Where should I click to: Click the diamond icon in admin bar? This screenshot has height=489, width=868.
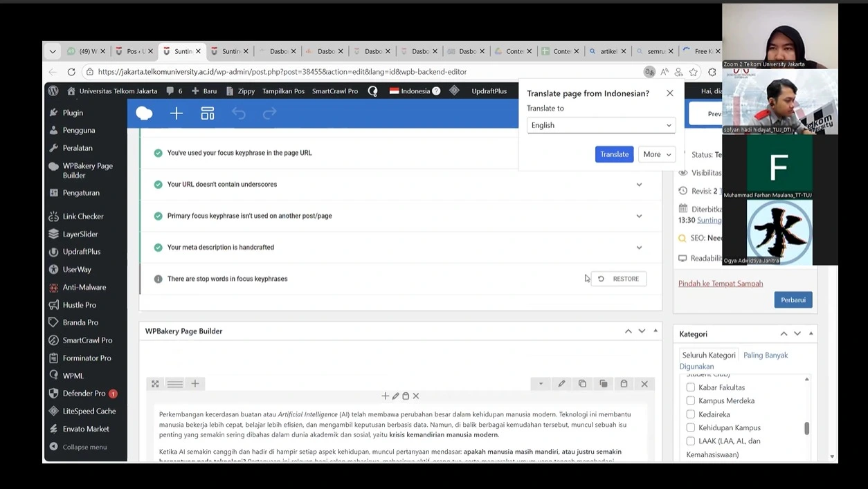(x=455, y=91)
